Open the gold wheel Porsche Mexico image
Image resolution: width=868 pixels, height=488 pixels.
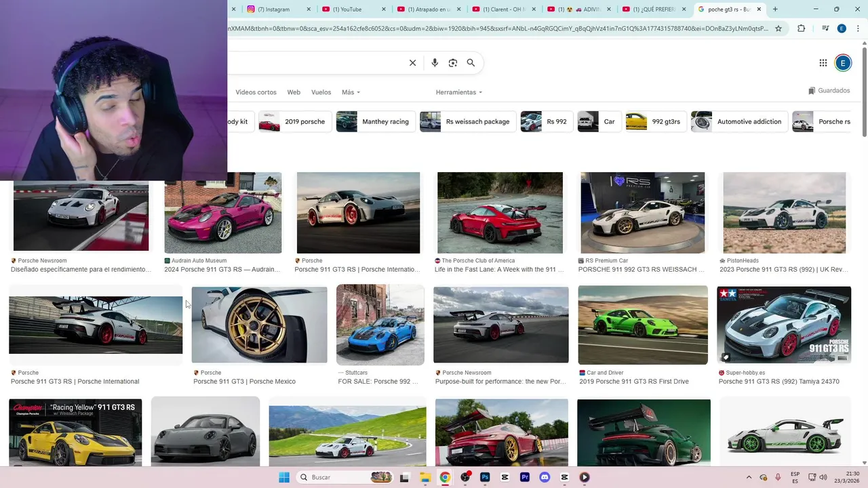click(x=259, y=325)
